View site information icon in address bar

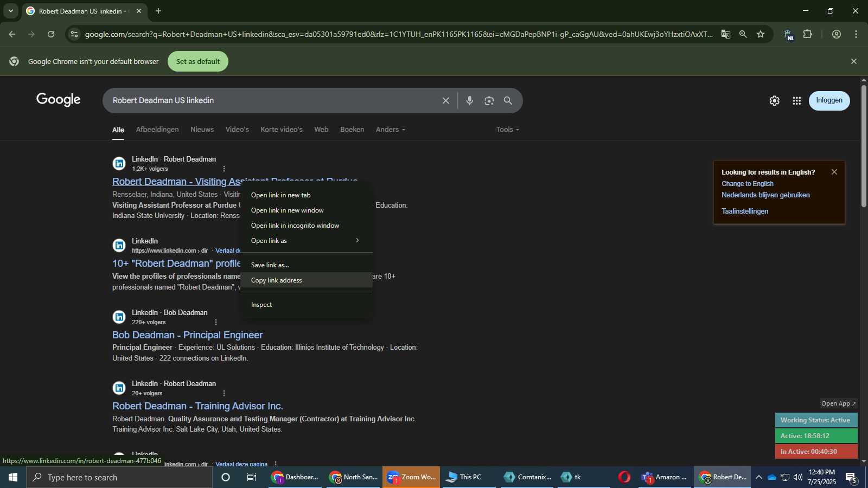click(74, 34)
